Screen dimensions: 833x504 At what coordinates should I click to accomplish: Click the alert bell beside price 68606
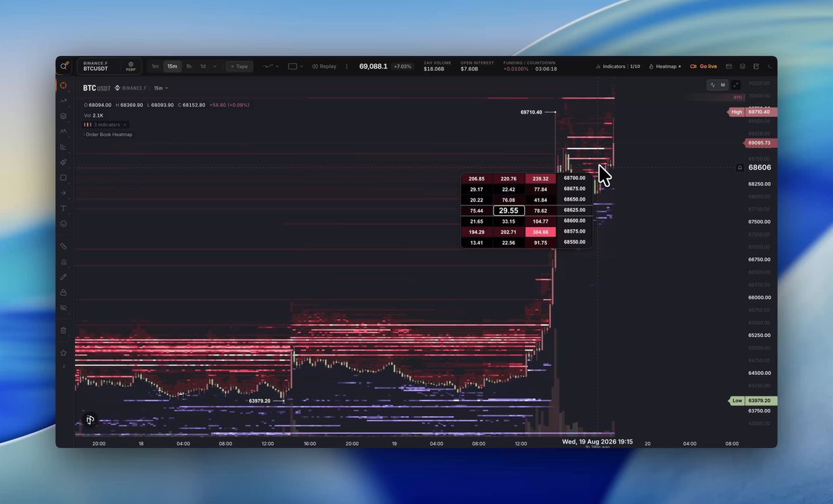(x=740, y=167)
